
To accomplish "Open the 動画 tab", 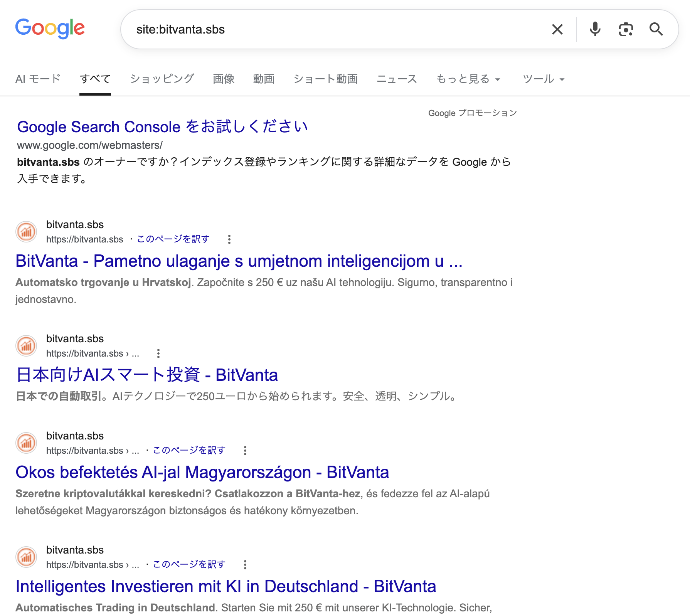I will pyautogui.click(x=264, y=79).
